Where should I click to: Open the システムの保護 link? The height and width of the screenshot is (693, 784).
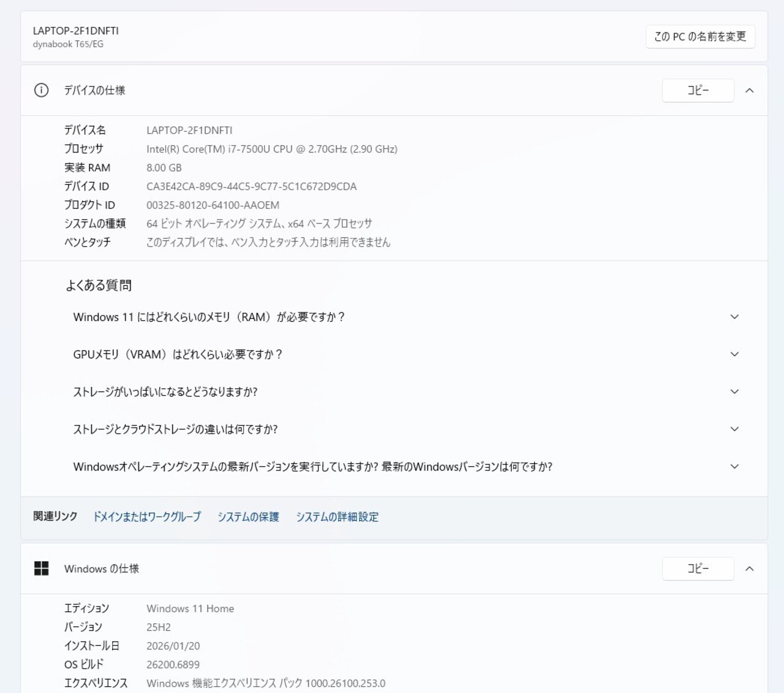[248, 517]
